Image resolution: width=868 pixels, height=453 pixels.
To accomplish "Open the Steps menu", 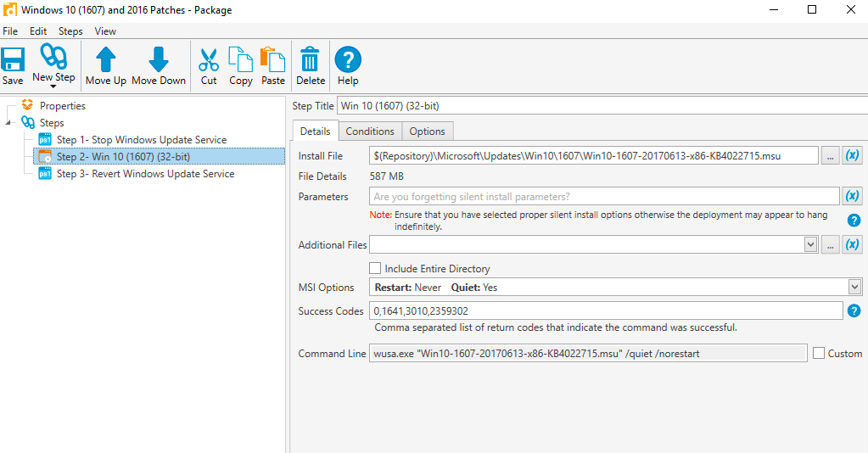I will (x=70, y=31).
